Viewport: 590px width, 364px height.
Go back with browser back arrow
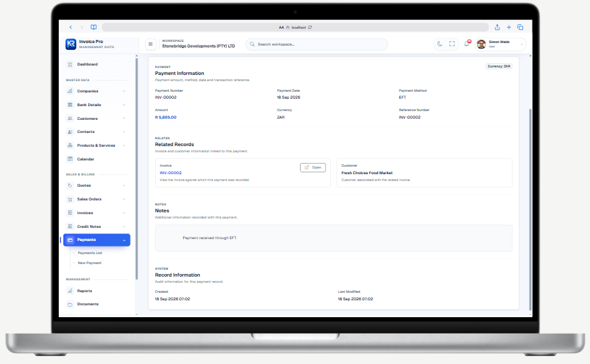pos(71,27)
